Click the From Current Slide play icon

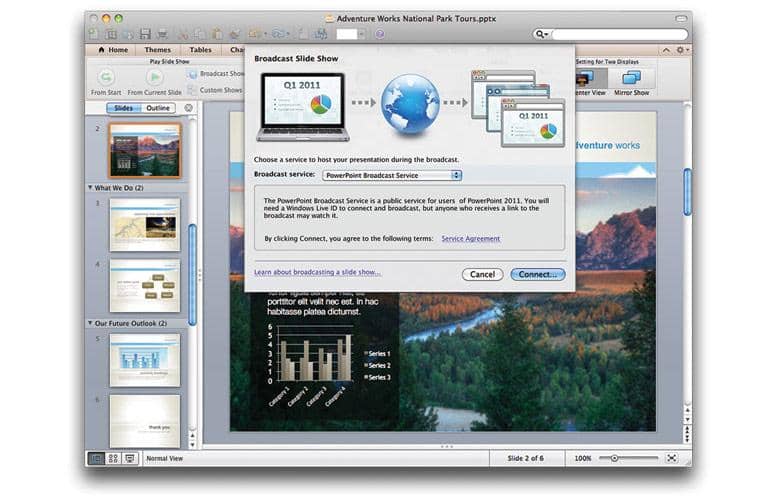(154, 77)
